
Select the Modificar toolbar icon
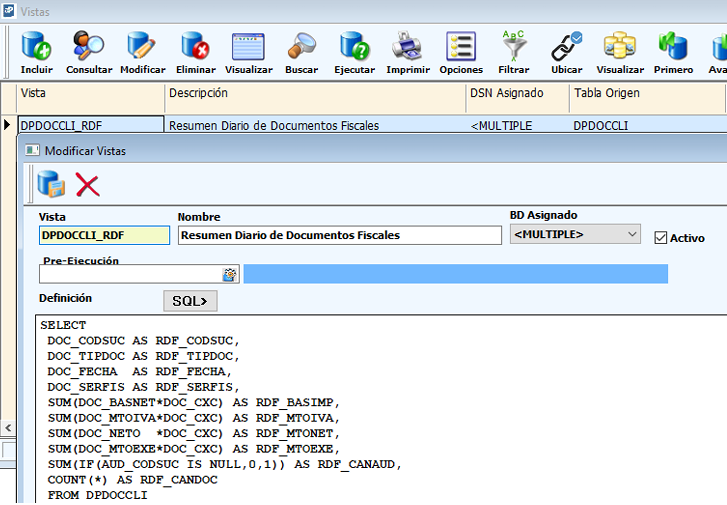tap(142, 52)
